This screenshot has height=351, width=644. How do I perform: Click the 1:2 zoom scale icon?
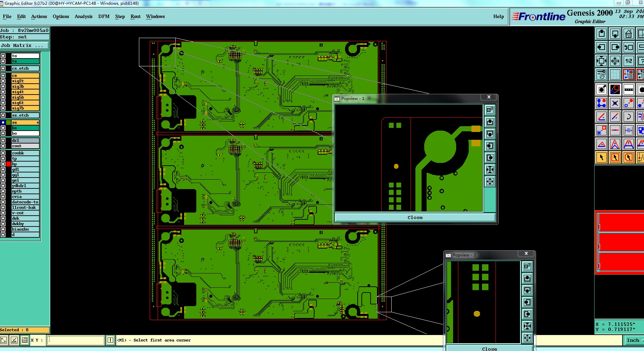tap(629, 61)
